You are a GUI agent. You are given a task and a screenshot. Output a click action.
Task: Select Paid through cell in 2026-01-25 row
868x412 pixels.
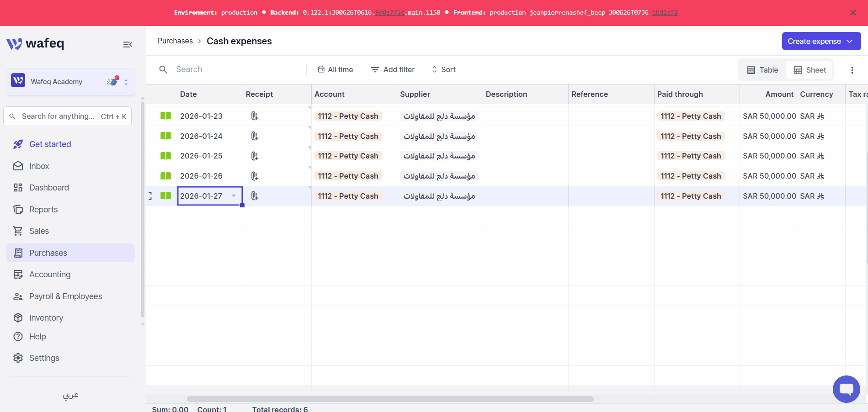click(x=697, y=156)
